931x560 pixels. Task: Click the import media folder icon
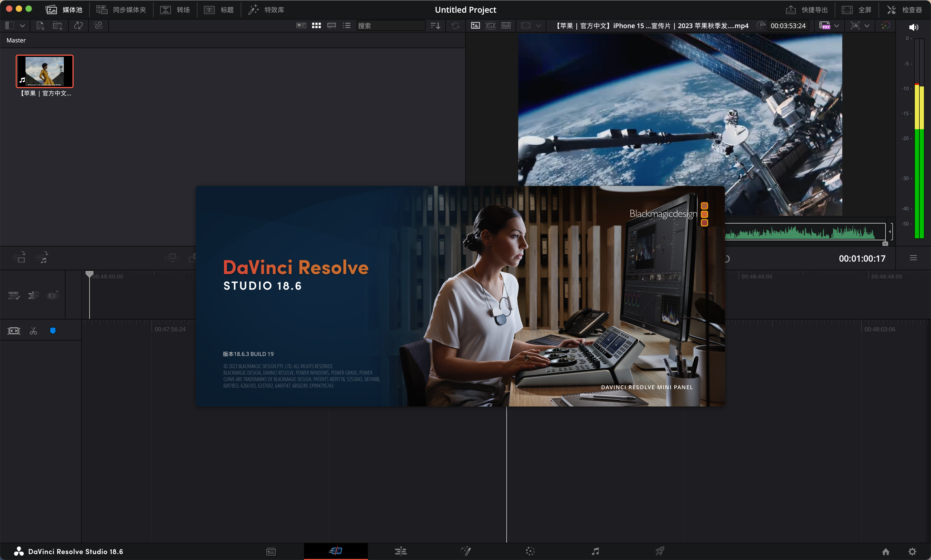pos(57,26)
